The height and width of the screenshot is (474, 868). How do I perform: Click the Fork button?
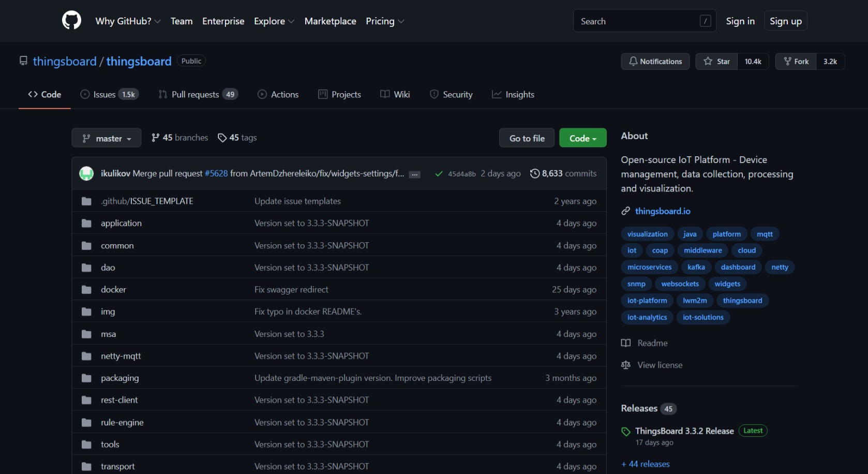tap(796, 62)
